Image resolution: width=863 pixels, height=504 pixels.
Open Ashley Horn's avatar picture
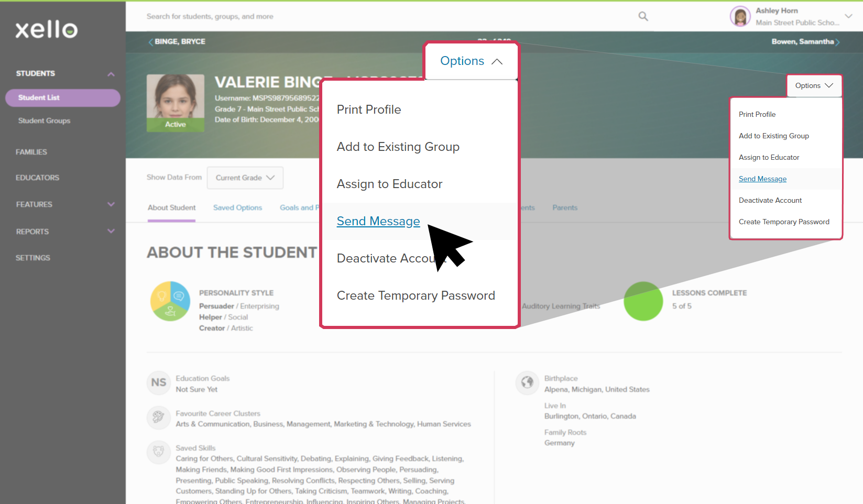(740, 16)
